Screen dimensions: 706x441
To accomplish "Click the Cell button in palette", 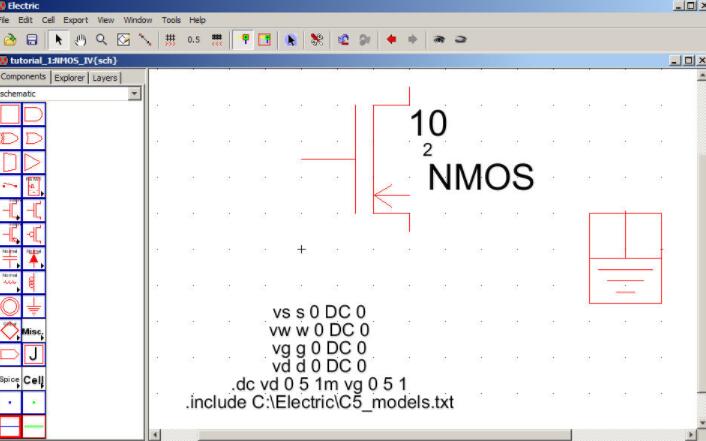I will pyautogui.click(x=35, y=380).
